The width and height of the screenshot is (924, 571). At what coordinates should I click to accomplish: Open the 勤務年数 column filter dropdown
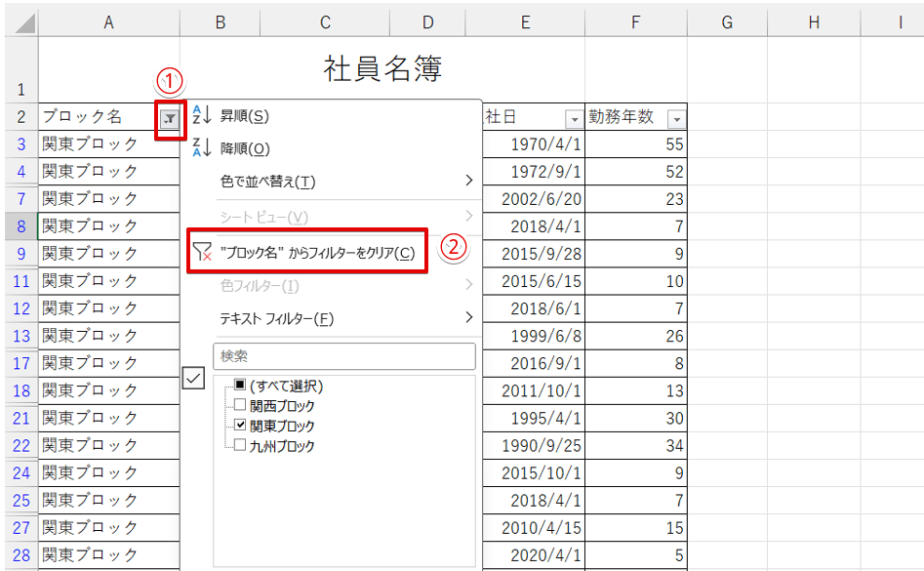click(675, 118)
